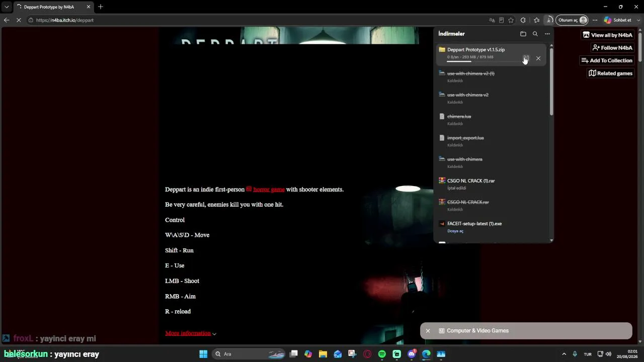
Task: Click the downloads panel scrollbar
Action: [551, 81]
